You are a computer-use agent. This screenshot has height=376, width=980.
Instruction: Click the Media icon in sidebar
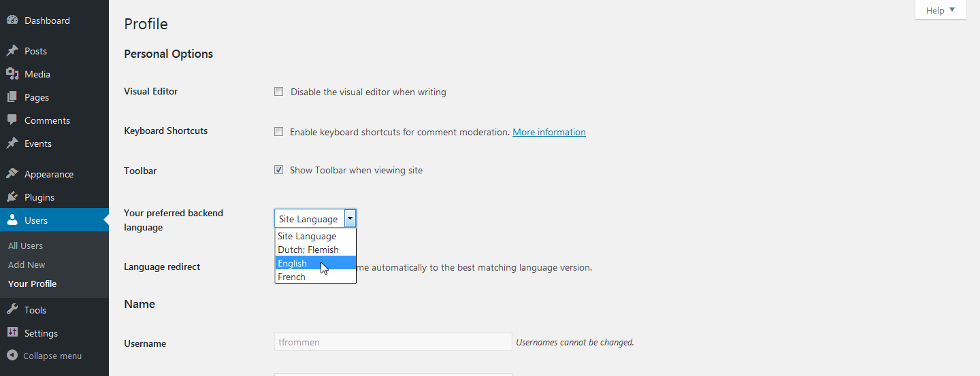12,74
